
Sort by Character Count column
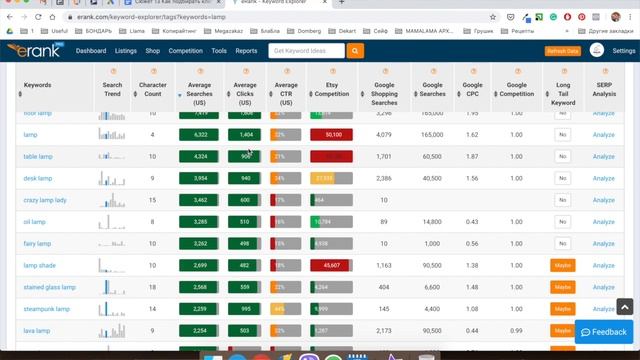[136, 94]
